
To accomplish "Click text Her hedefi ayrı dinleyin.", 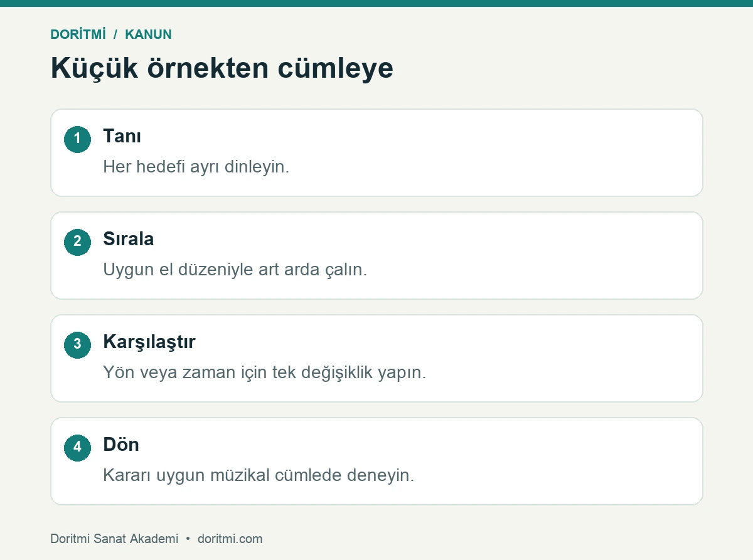I will [196, 167].
